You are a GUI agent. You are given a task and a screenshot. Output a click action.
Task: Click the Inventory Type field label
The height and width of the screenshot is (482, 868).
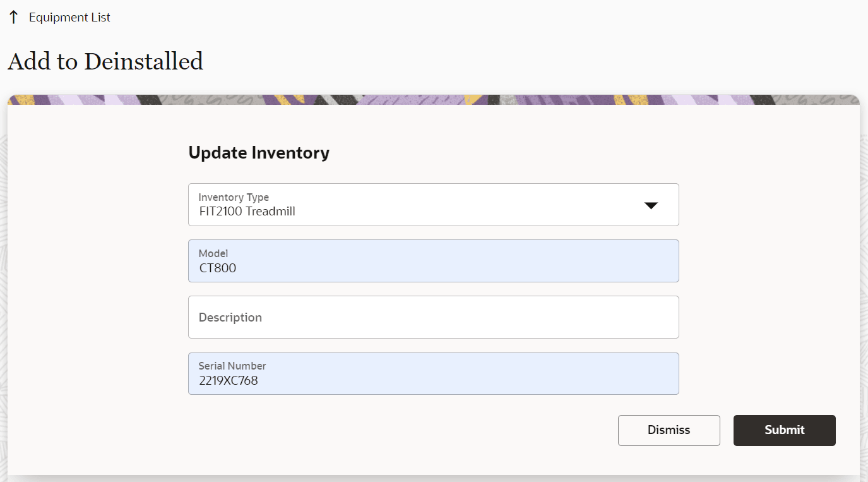[x=234, y=198]
